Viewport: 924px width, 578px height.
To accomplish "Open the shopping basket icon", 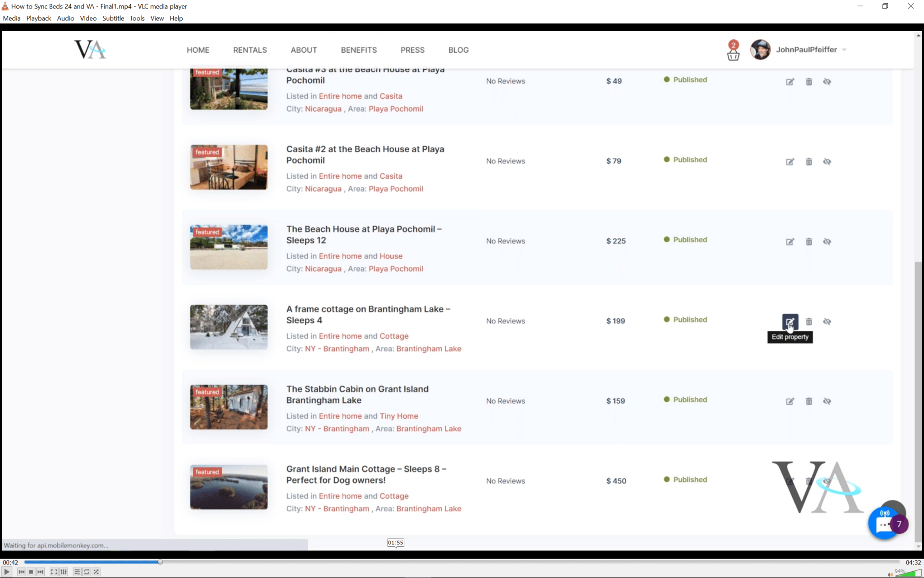I will (x=733, y=55).
